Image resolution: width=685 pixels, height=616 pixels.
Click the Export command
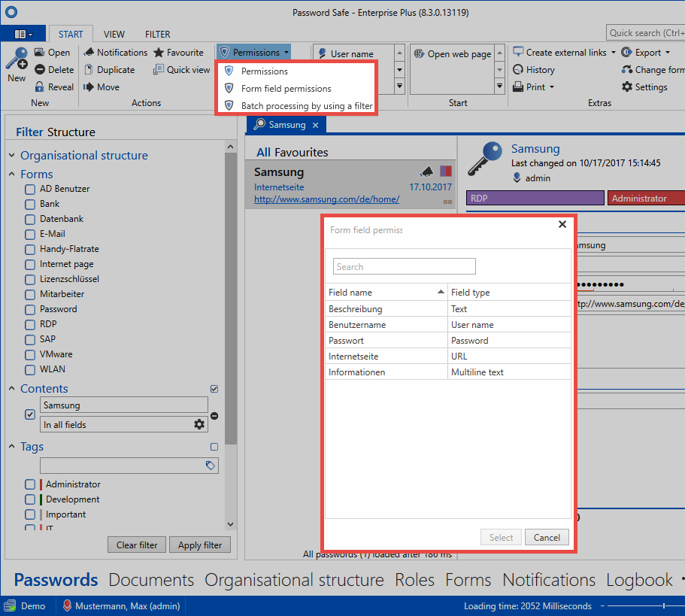[x=641, y=53]
